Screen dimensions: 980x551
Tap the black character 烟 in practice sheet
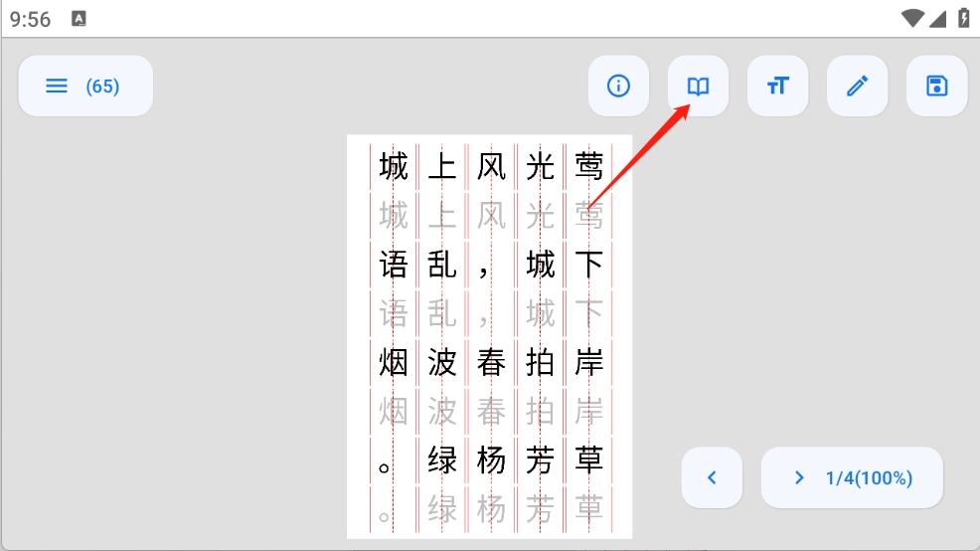394,363
